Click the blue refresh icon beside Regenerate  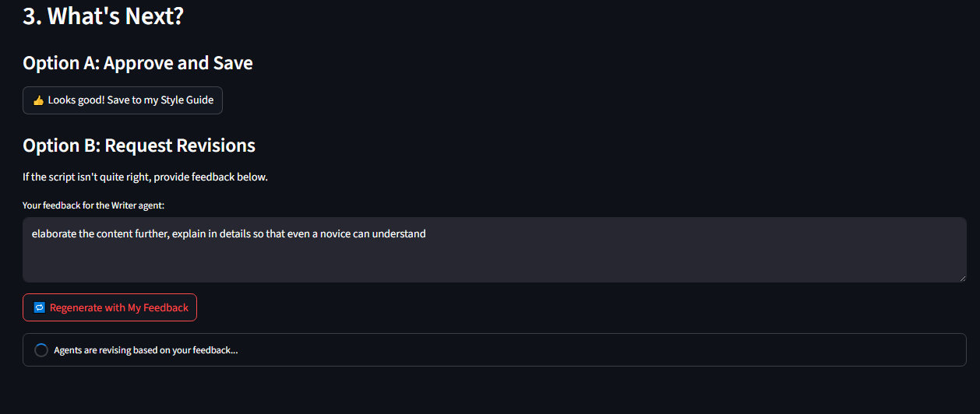point(40,307)
